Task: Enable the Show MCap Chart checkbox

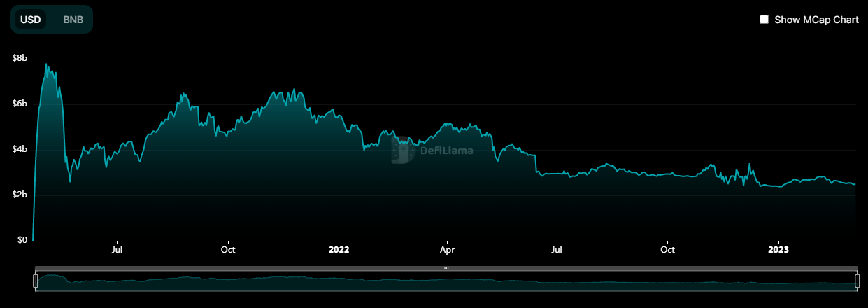Action: pos(764,20)
